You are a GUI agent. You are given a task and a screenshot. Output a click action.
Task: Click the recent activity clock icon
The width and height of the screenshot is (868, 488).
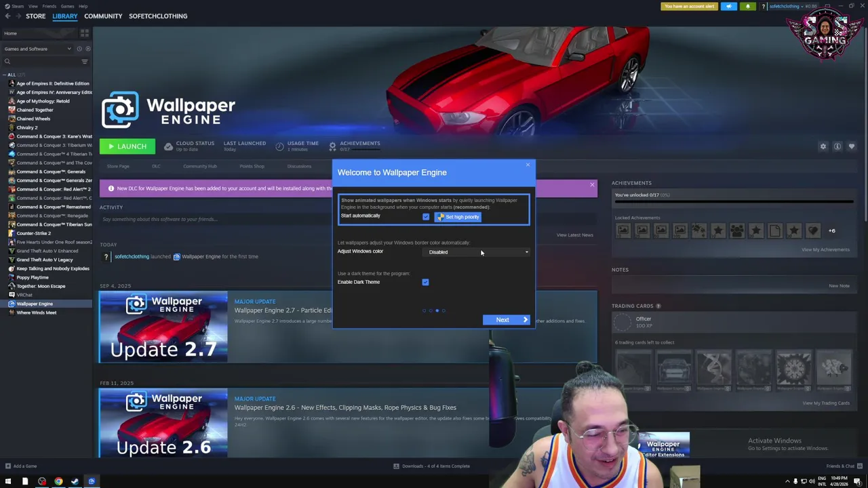point(79,49)
